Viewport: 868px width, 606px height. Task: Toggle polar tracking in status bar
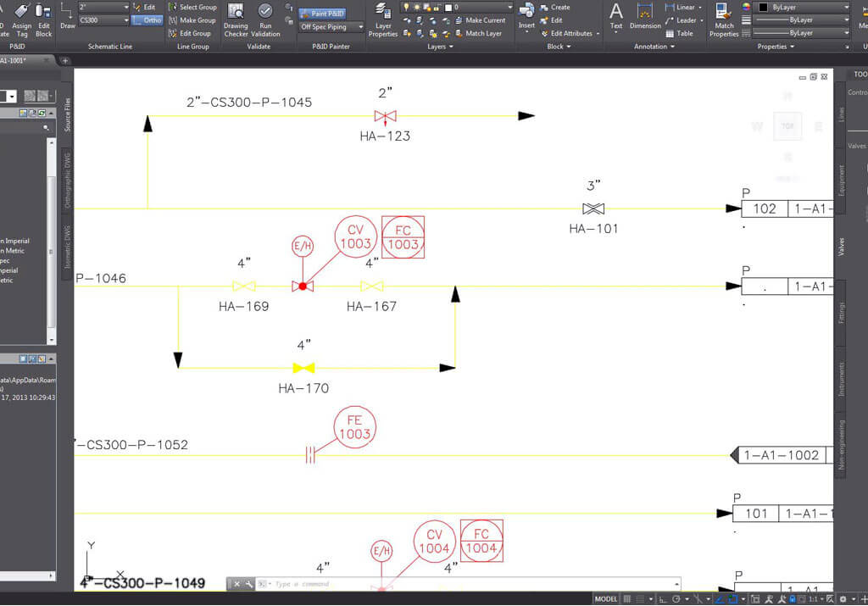tap(676, 599)
